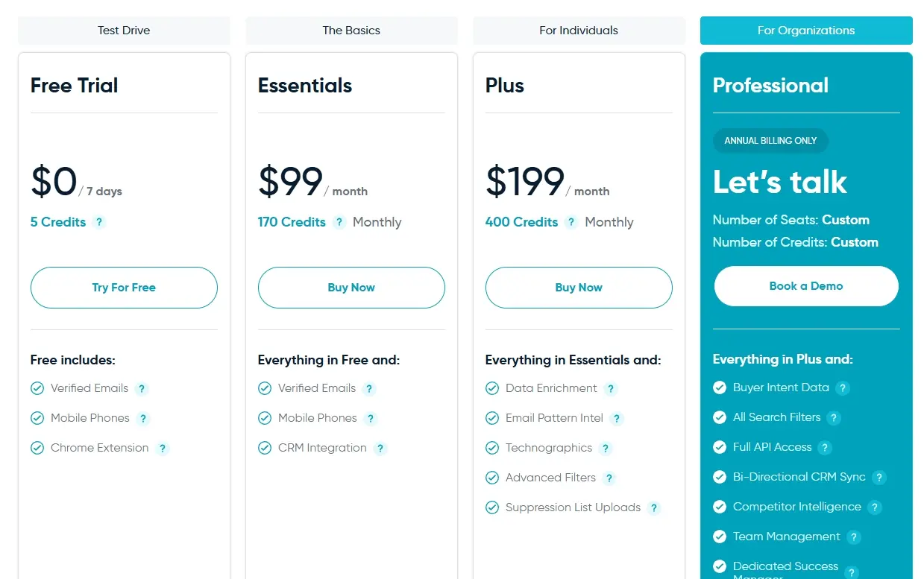Click help icon for Technographics
Image resolution: width=924 pixels, height=579 pixels.
coord(606,448)
